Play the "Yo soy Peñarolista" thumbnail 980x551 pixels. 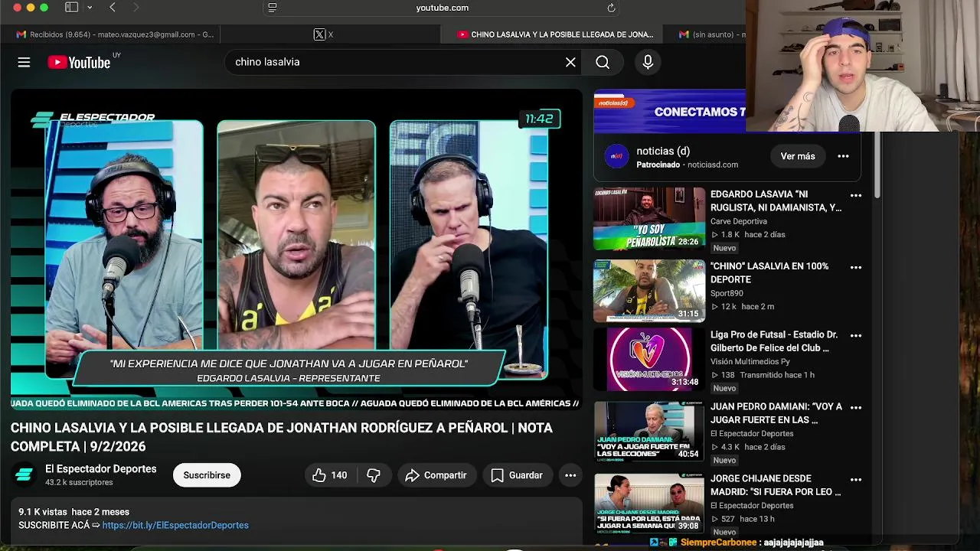tap(649, 219)
